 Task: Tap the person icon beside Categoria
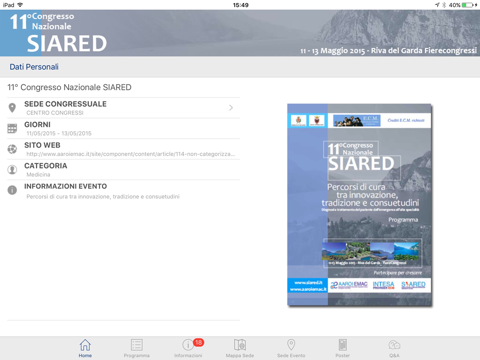[x=12, y=170]
